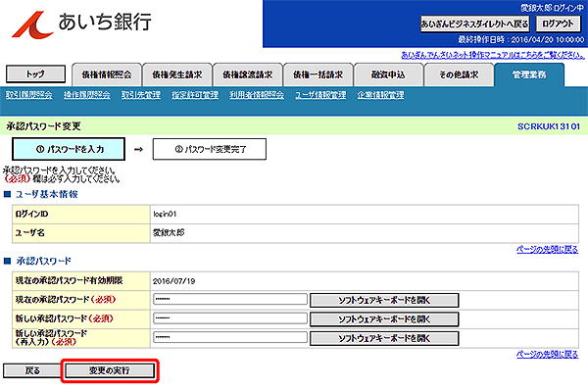Viewport: 588px width, 390px height.
Task: Click ページの先頭に戻る link below 承認パスワード table
Action: (x=547, y=355)
